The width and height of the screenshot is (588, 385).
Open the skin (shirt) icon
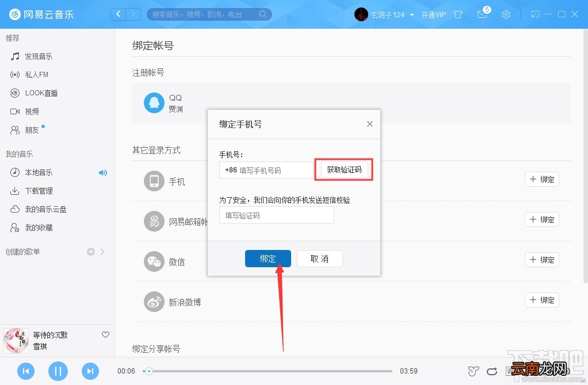click(458, 14)
